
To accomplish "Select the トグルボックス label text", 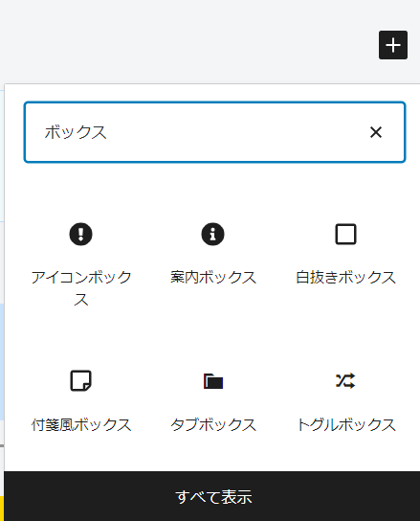I will tap(345, 424).
